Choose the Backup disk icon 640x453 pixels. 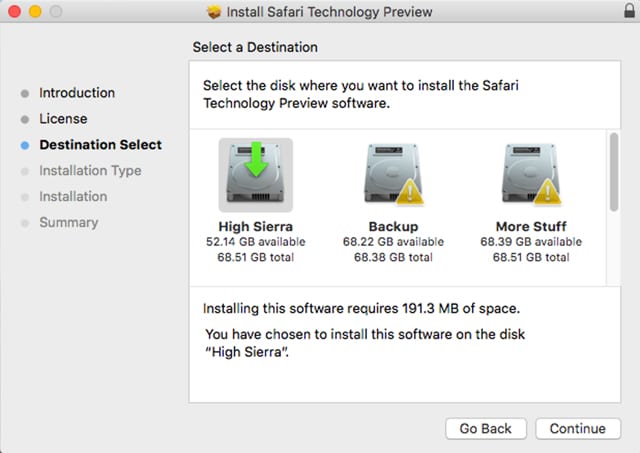click(x=393, y=174)
